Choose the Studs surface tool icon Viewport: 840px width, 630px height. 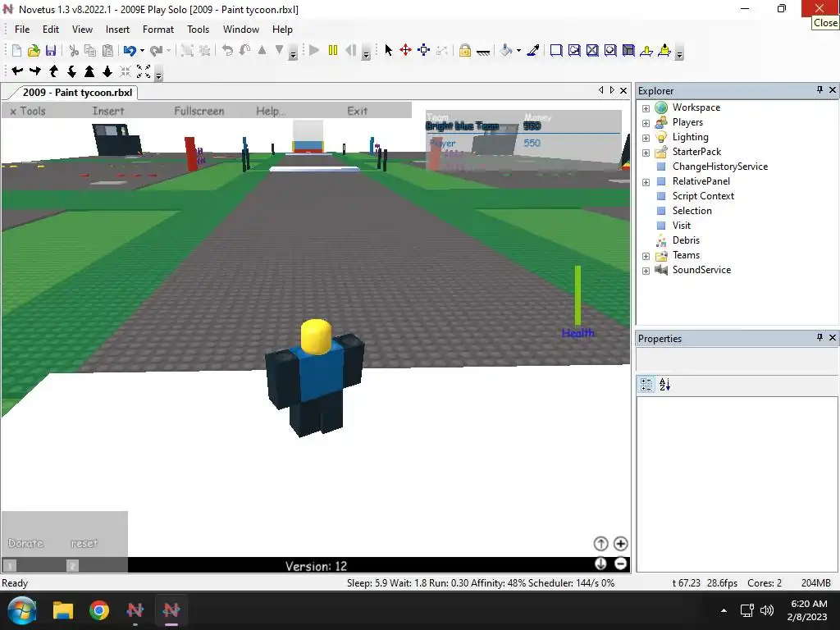point(610,50)
